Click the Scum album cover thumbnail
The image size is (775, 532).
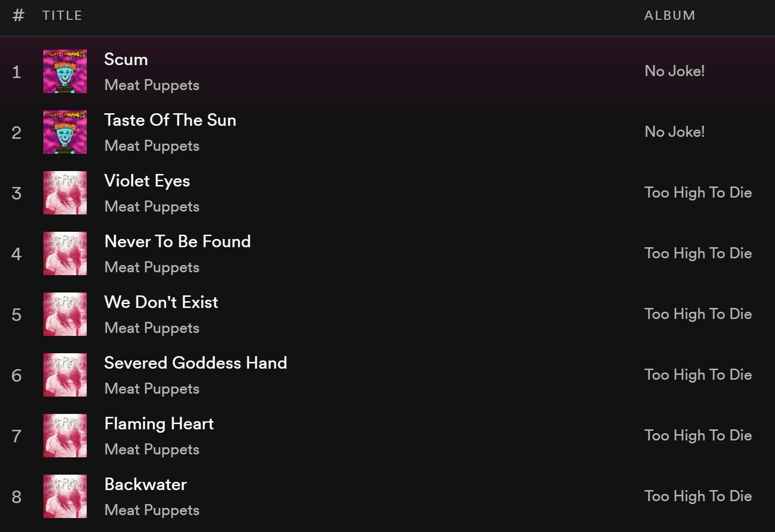coord(65,71)
